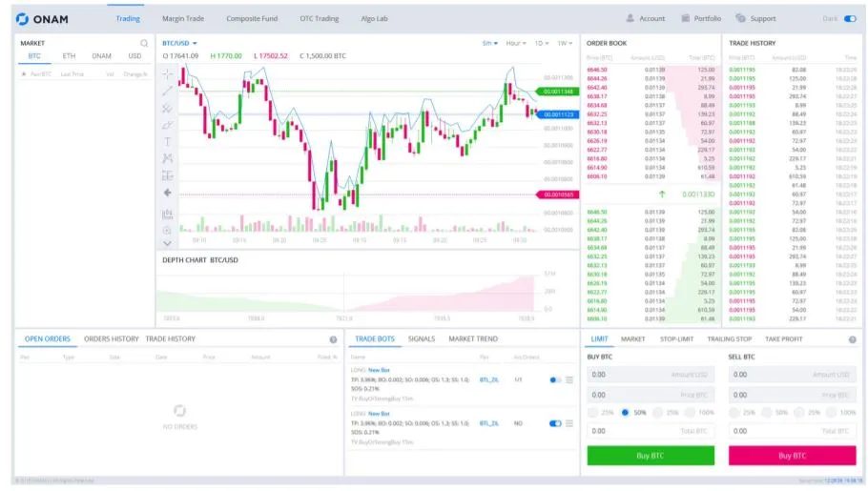Viewport: 868px width, 491px height.
Task: Click the zoom in magnifier on chart toolbar
Action: pyautogui.click(x=167, y=231)
